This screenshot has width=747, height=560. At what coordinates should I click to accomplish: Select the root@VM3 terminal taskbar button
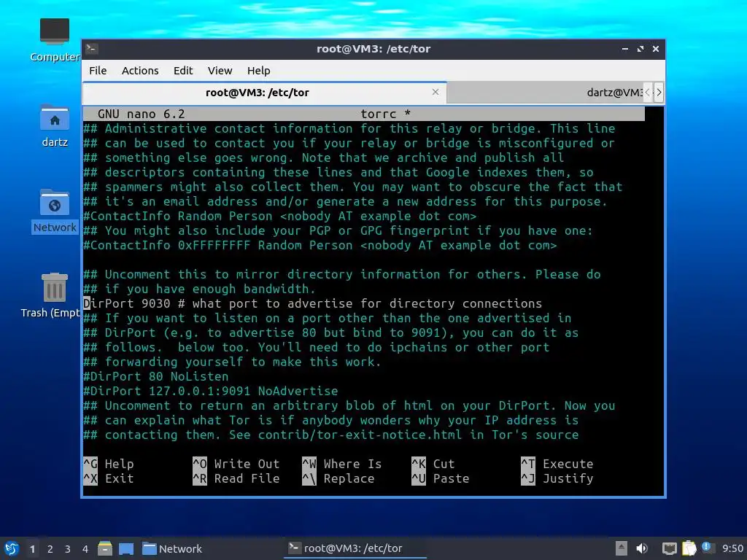tap(355, 548)
